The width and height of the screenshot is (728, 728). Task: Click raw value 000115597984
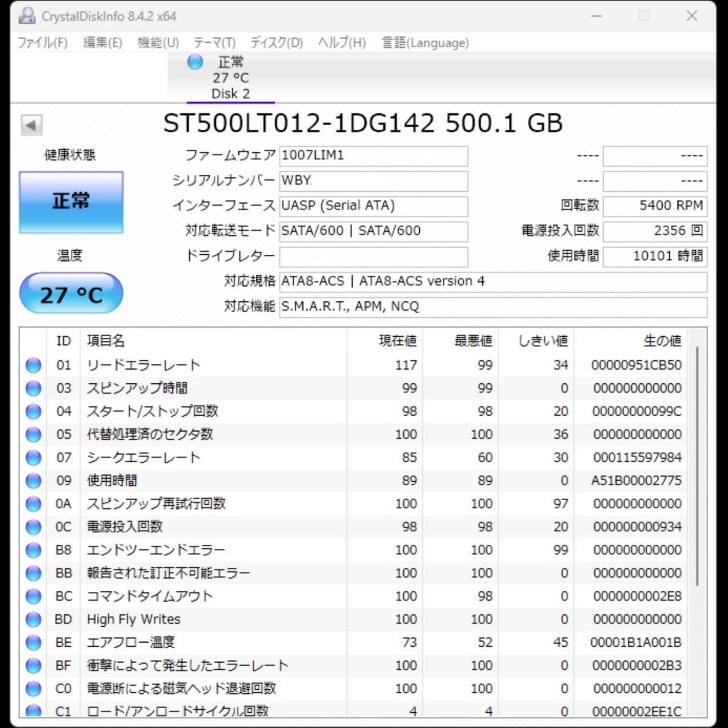coord(637,458)
